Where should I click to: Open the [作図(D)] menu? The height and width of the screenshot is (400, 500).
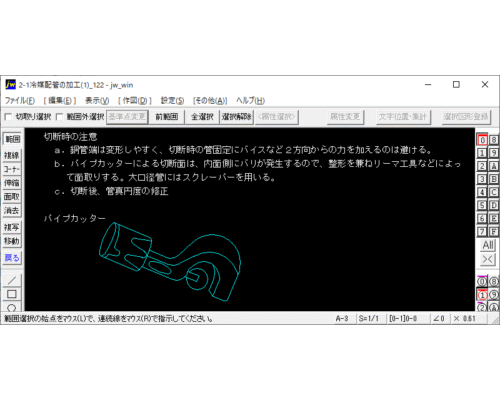[x=135, y=100]
